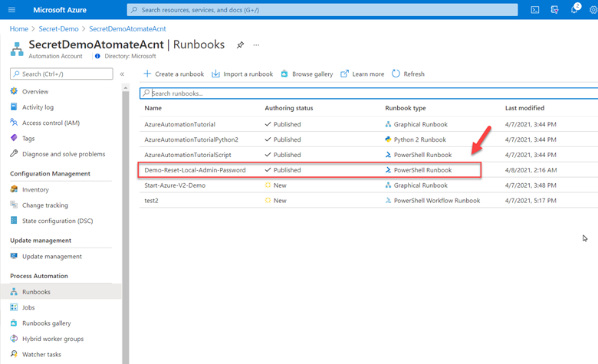Open the Demo-Reset-Local-Admin-Password runbook
The image size is (598, 364).
pyautogui.click(x=195, y=170)
